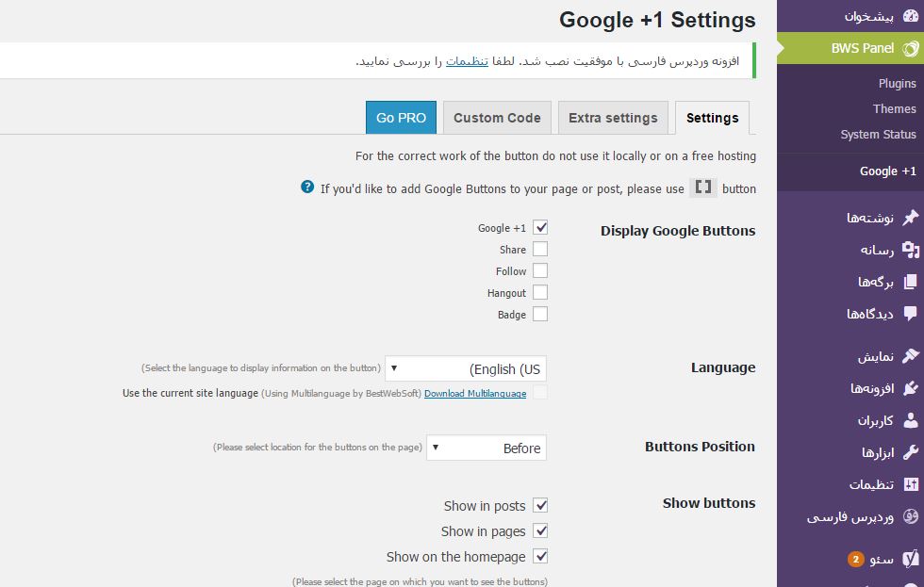Click the WordPress Farsi logo icon

click(x=911, y=516)
